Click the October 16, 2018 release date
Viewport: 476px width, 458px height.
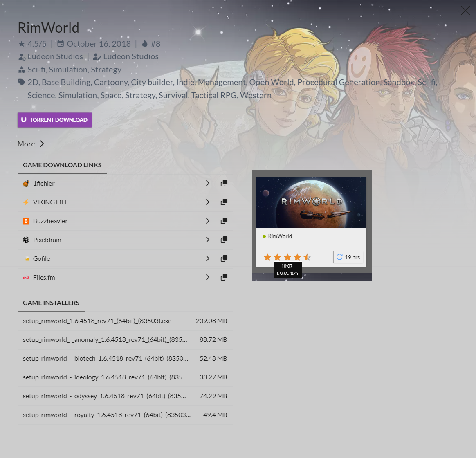(x=99, y=44)
